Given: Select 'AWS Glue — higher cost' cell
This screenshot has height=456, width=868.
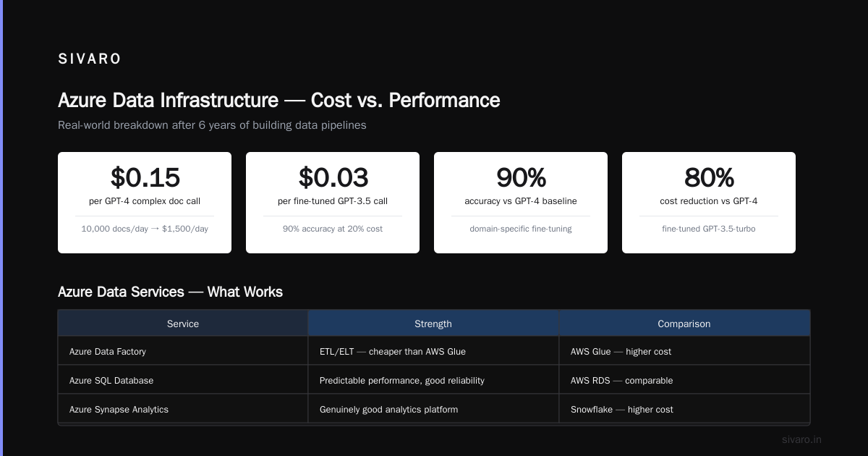Looking at the screenshot, I should pos(684,351).
